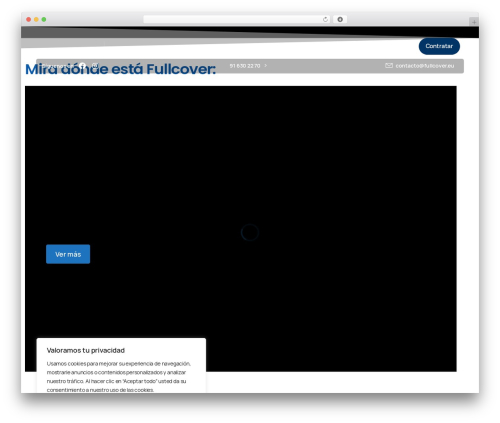This screenshot has width=500, height=423.
Task: Click the cookie notice paragraph text
Action: pyautogui.click(x=119, y=376)
